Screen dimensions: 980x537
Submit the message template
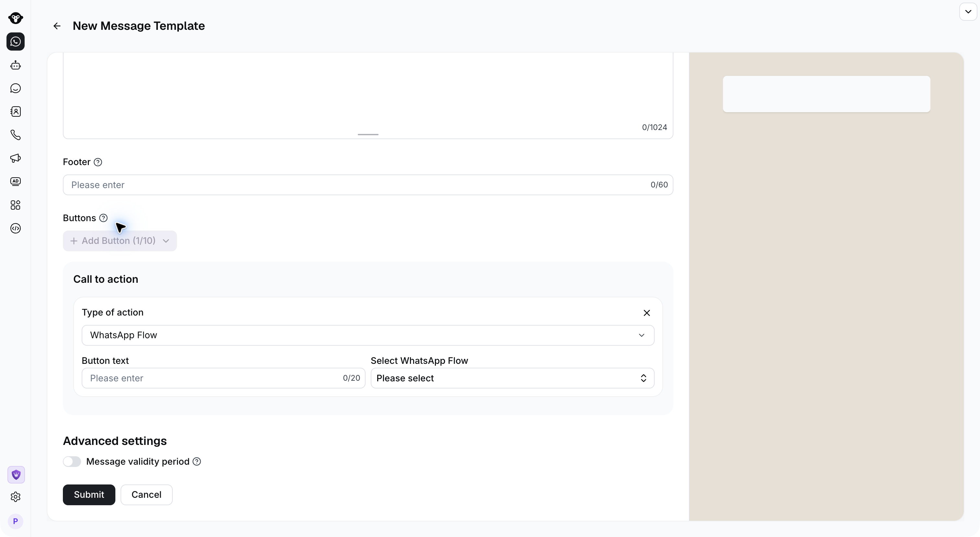[89, 495]
